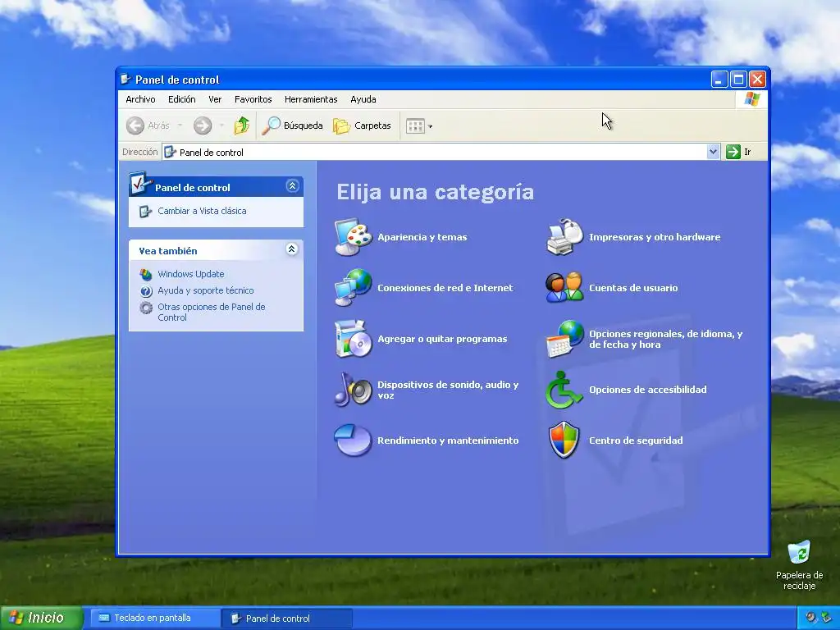Open the Inicio start button
Screen dimensions: 840x630
pyautogui.click(x=41, y=618)
